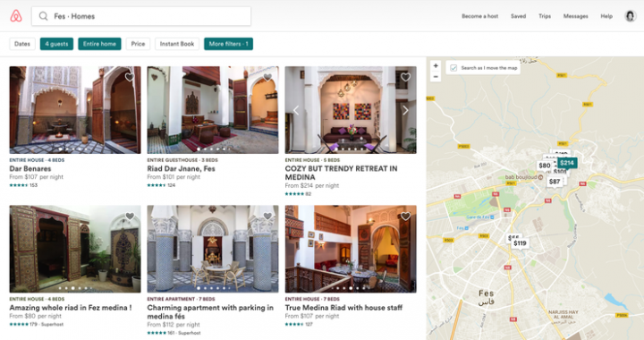
Task: Open Help menu
Action: coord(606,16)
